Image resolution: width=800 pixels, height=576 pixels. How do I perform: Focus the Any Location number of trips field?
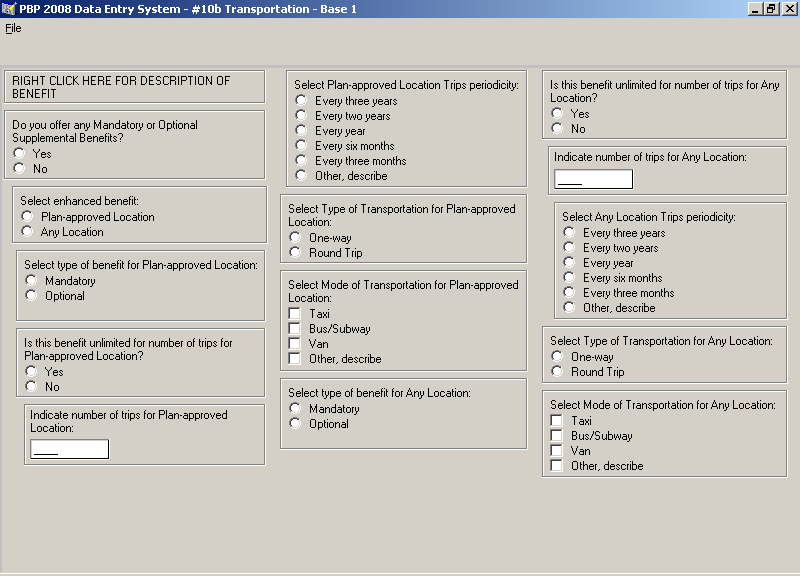point(593,179)
